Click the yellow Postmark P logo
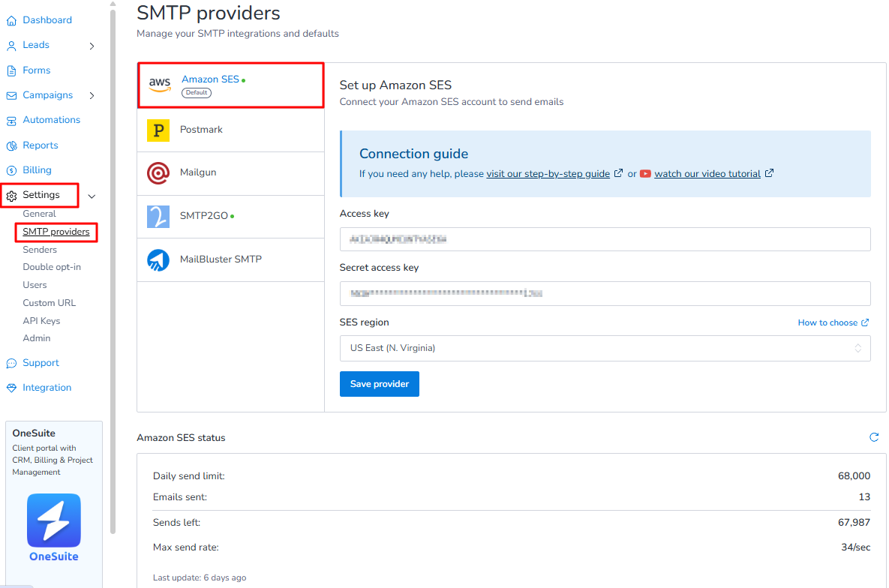Screen dimensions: 889x588 pos(158,130)
